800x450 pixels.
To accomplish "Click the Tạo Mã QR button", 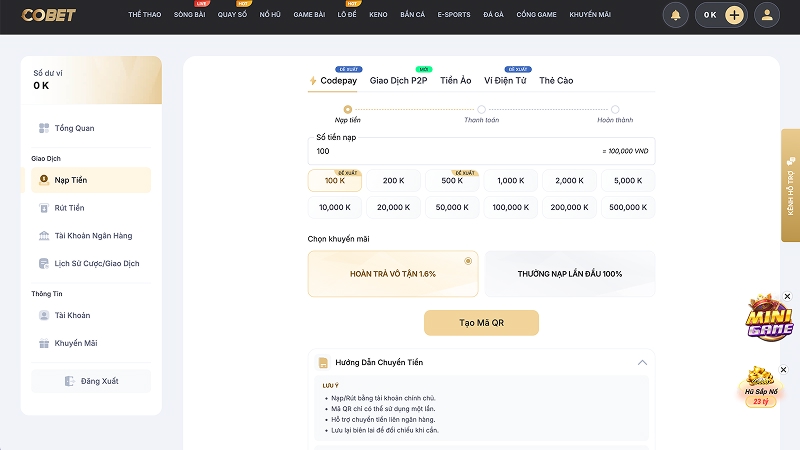I will [x=481, y=323].
